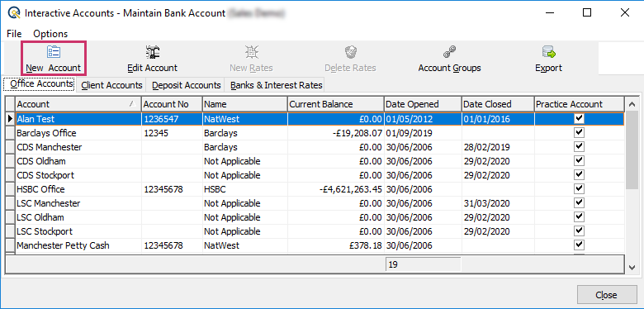Click the 01/01/2016 date closed cell
644x309 pixels.
click(498, 119)
